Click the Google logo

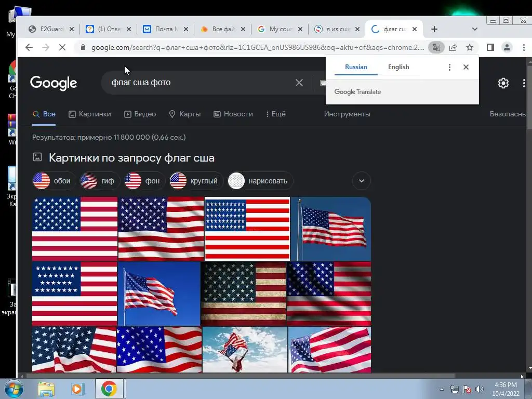[54, 83]
